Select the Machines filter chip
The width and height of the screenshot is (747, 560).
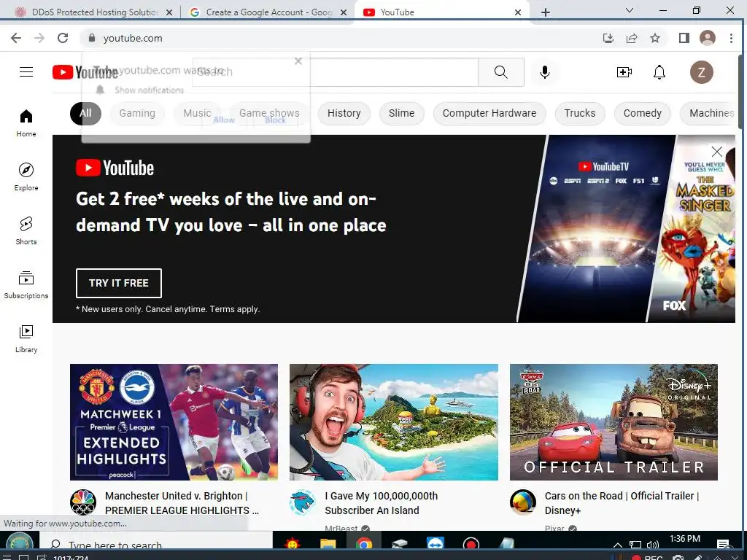click(708, 113)
